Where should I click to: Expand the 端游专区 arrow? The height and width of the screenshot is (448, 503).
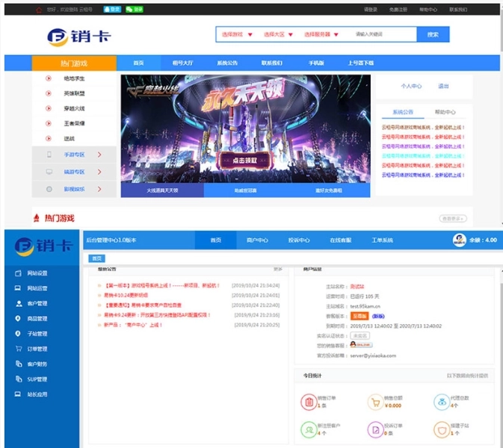click(99, 172)
